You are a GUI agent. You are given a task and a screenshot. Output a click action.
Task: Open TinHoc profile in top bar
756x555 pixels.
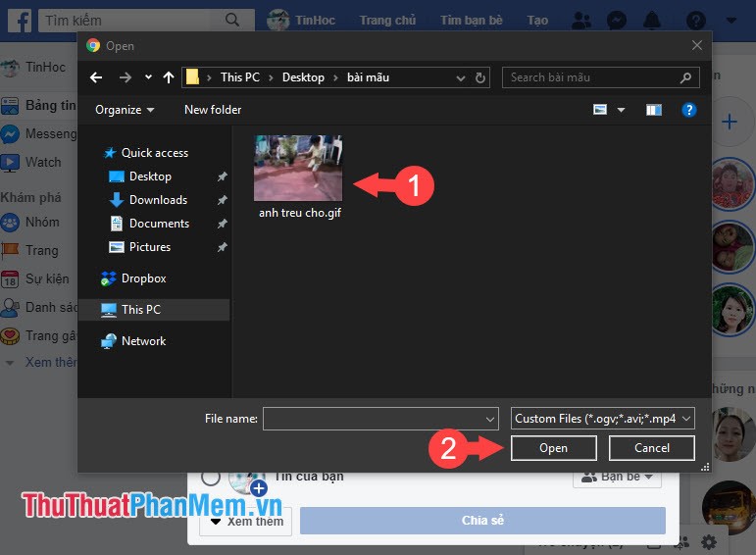tap(302, 21)
